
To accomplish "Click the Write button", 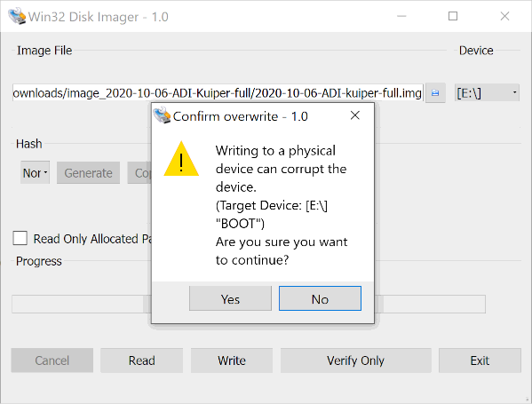I will pyautogui.click(x=232, y=360).
